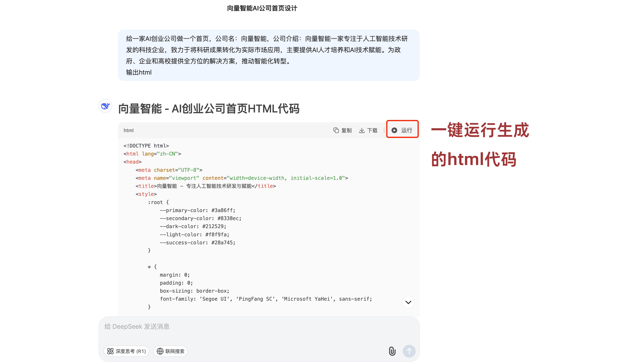Click the --success-color: #28a745 line
Screen dimensions: 644x362
(x=197, y=243)
